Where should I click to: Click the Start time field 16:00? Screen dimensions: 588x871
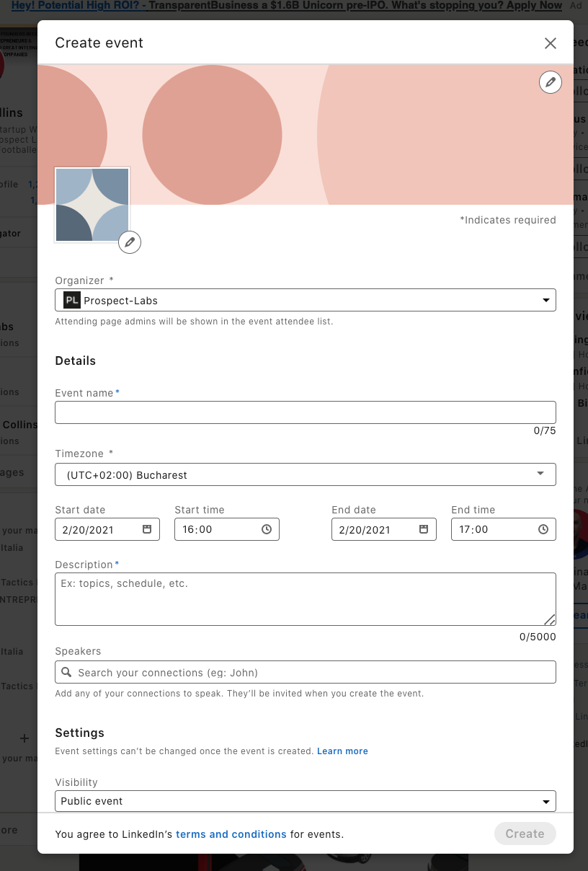coord(227,529)
